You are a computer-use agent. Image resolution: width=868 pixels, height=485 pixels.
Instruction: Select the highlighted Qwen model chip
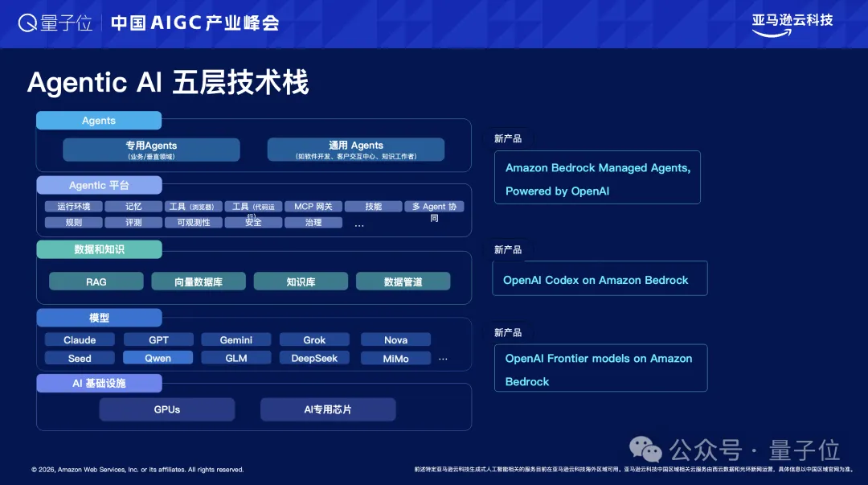coord(158,358)
